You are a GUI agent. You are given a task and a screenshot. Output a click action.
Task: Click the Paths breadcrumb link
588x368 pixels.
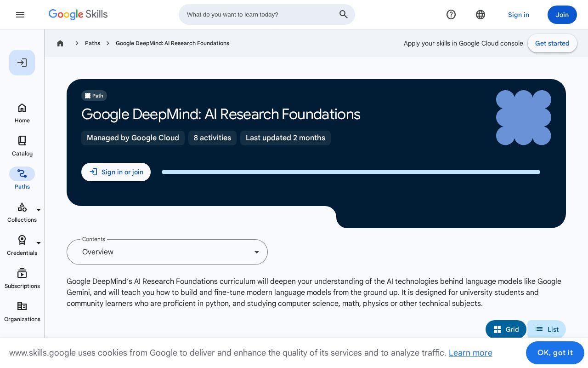pyautogui.click(x=92, y=43)
